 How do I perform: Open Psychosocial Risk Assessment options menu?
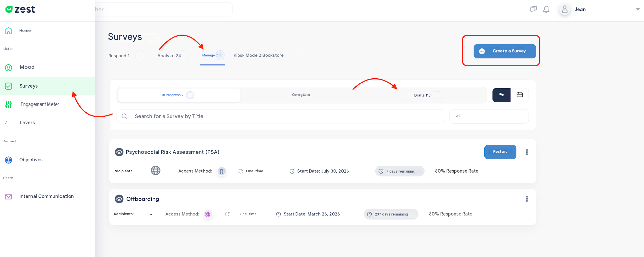(527, 152)
